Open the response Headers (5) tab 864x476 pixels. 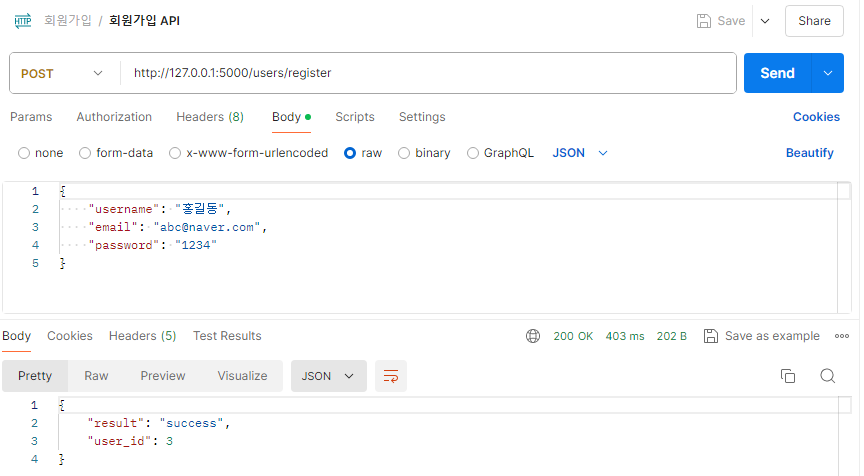pos(142,336)
